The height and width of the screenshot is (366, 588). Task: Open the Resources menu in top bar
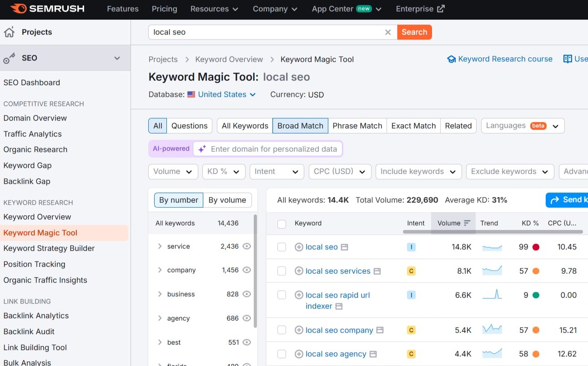coord(214,9)
